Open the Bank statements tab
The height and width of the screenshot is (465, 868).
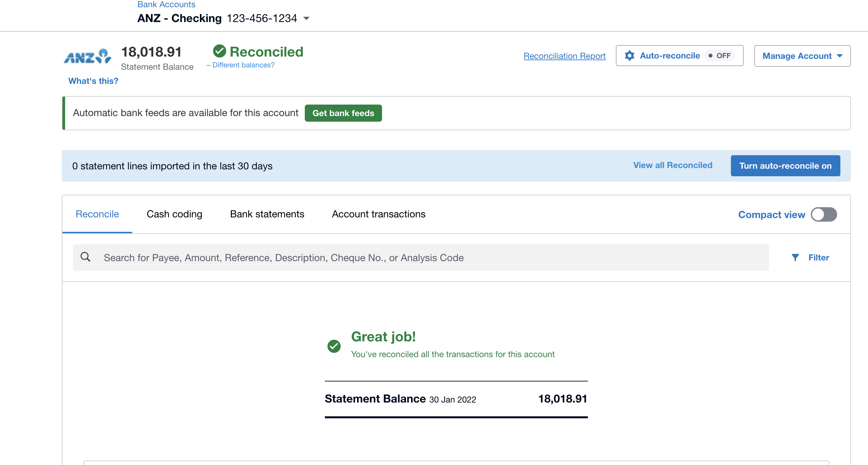tap(267, 214)
